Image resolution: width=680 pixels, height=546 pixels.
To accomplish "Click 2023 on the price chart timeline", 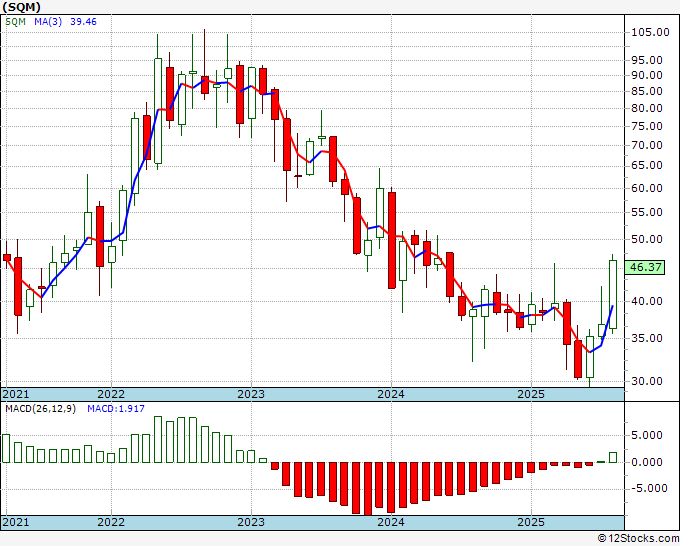I will click(251, 394).
